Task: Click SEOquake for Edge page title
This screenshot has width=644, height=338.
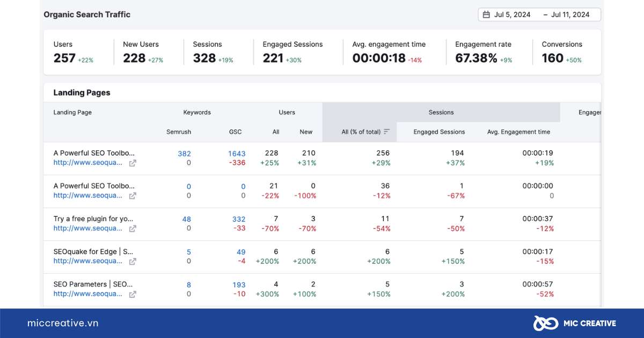Action: coord(93,252)
